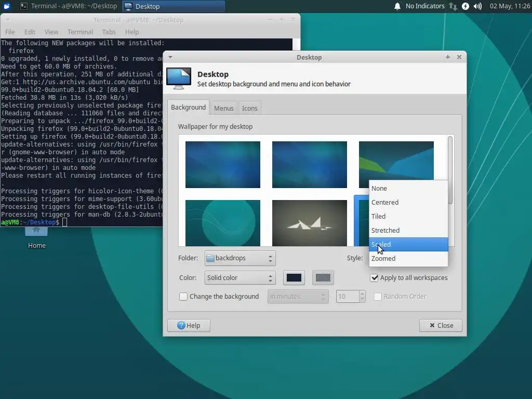Image resolution: width=532 pixels, height=399 pixels.
Task: Close the Desktop dialog via title bar X
Action: (x=459, y=57)
